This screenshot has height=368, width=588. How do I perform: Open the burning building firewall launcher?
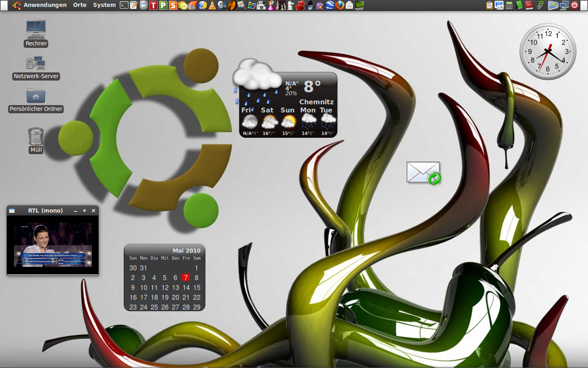click(193, 5)
